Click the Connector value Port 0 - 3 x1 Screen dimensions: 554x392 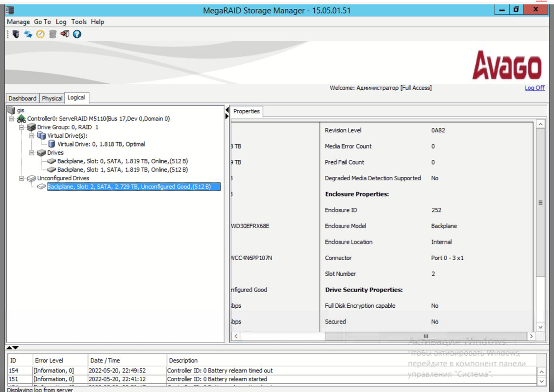point(447,258)
